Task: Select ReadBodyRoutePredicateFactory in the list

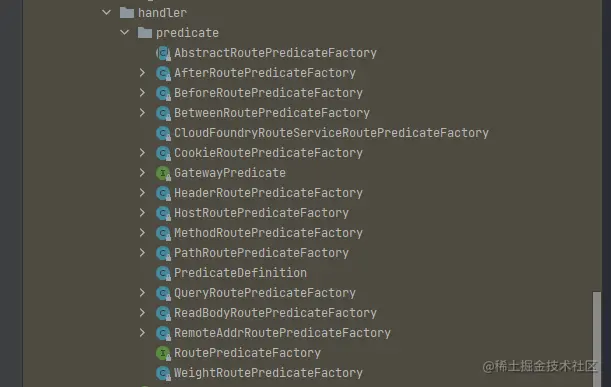Action: pos(275,313)
